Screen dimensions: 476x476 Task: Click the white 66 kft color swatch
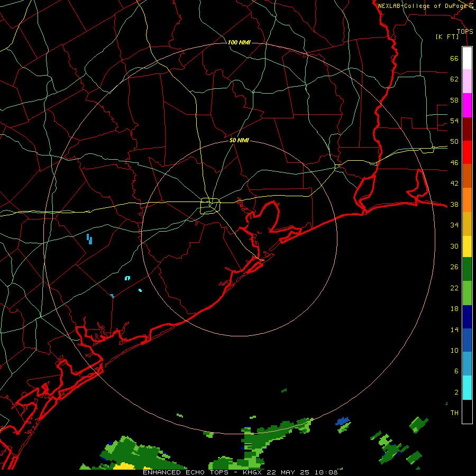coord(467,58)
